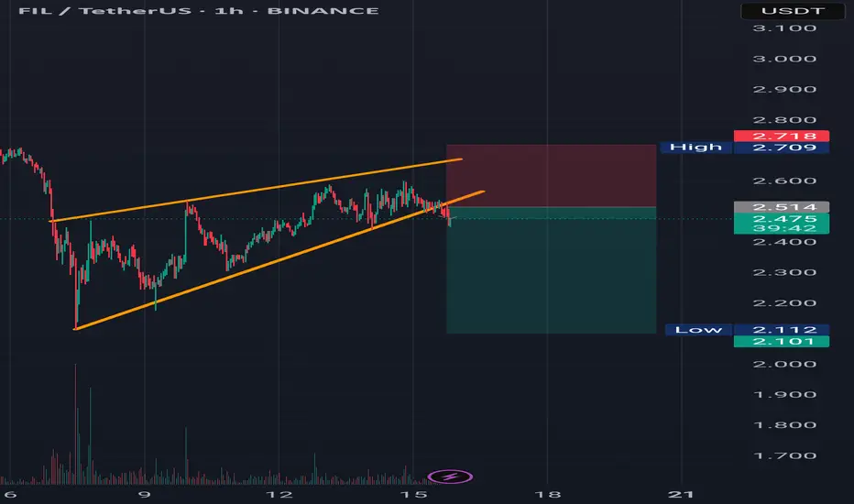Select the upper orange wedge trendline

256,191
